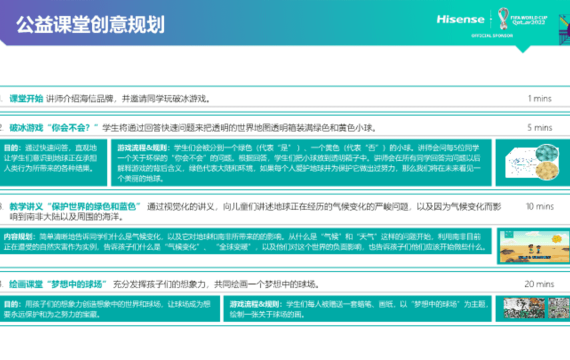
Task: Click the 课堂开始 section heading
Action: pyautogui.click(x=26, y=99)
